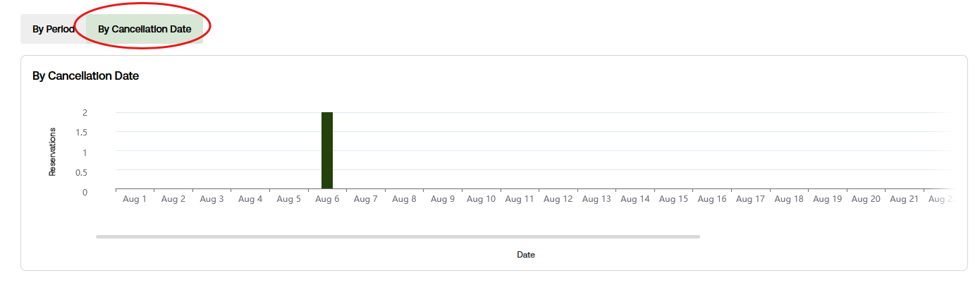This screenshot has height=295, width=980.
Task: Click the Date x-axis title
Action: 526,255
